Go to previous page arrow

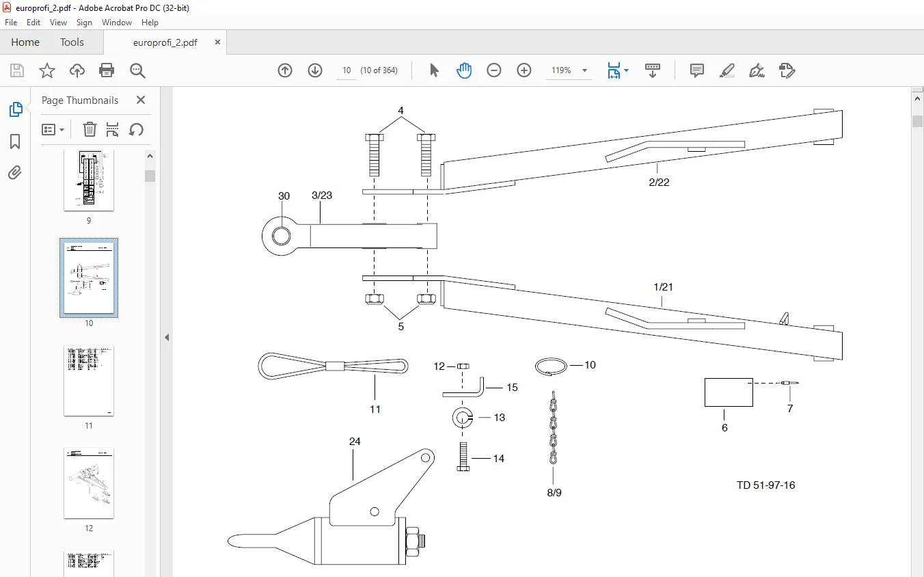click(x=285, y=70)
